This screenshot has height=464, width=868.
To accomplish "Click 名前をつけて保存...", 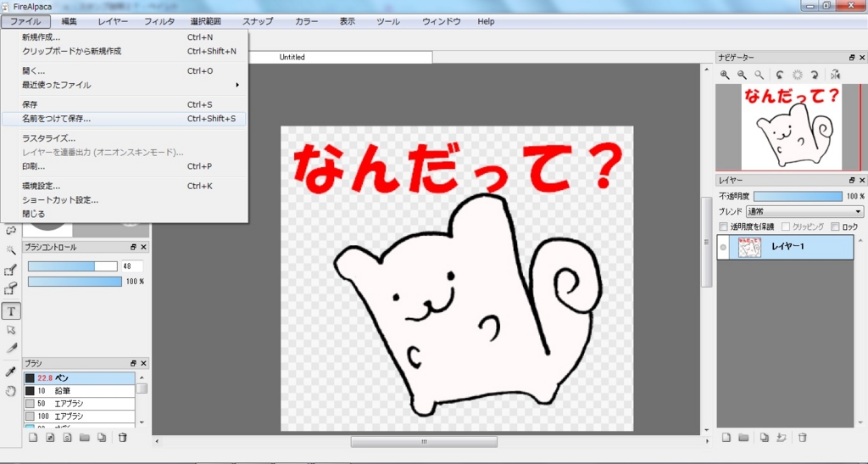I will pyautogui.click(x=124, y=119).
